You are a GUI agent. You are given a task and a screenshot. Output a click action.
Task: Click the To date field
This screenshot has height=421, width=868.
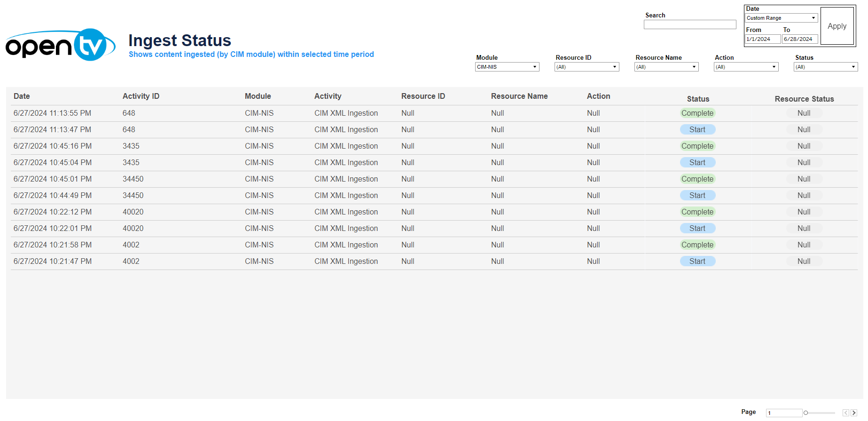tap(799, 39)
